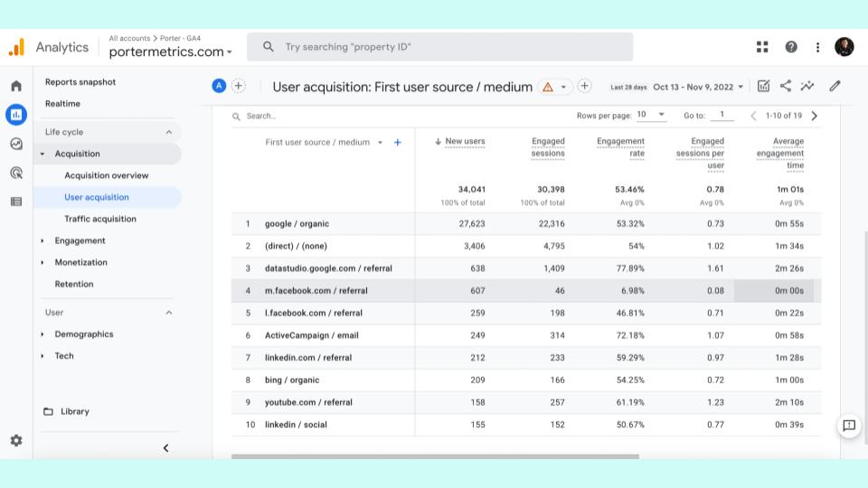The width and height of the screenshot is (868, 488).
Task: Go to previous page of table rows
Action: point(753,116)
